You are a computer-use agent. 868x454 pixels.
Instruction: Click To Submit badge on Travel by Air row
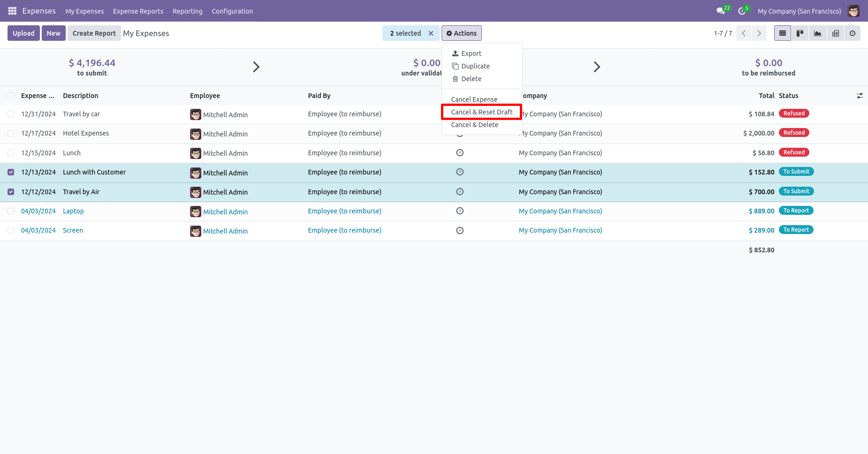[x=796, y=191]
